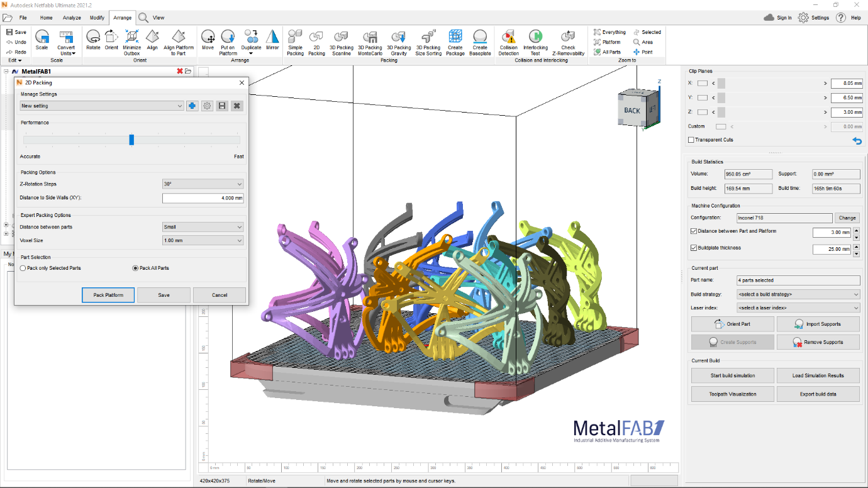Click the BACK face of view cube

(632, 110)
